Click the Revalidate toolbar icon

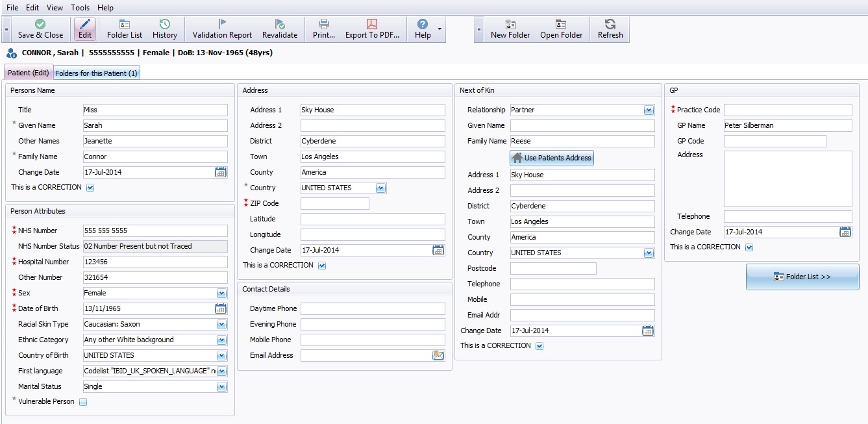coord(280,25)
